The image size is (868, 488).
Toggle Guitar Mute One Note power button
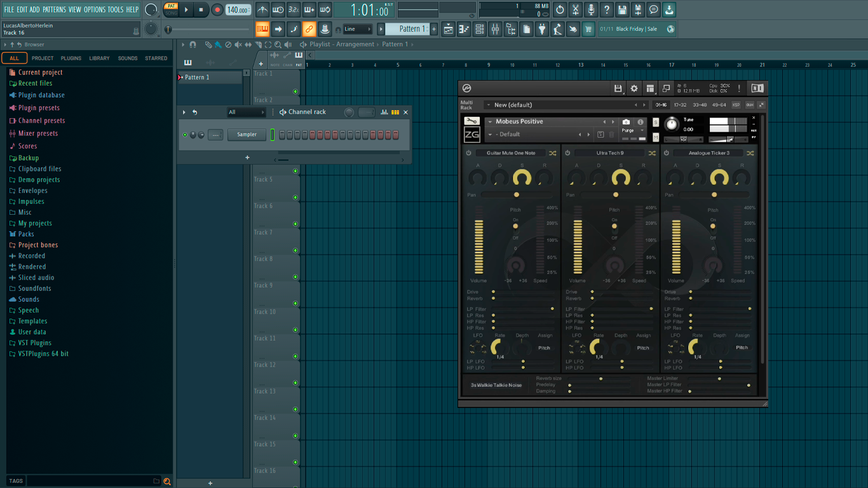468,153
